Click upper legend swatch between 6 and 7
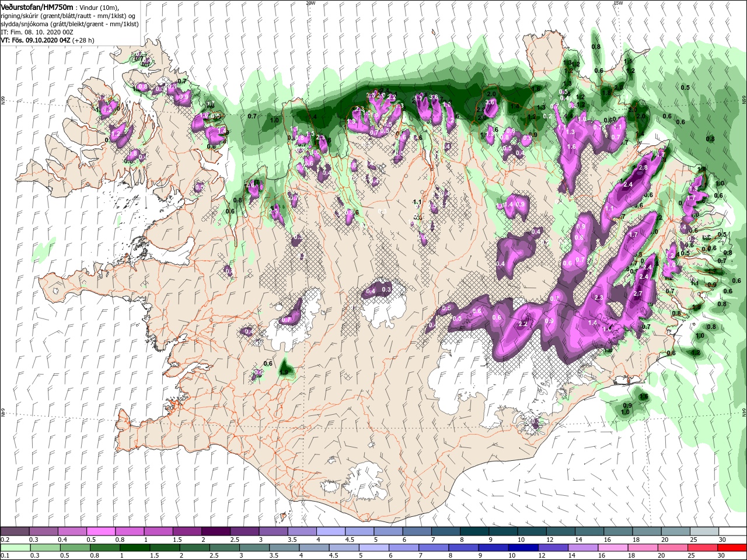This screenshot has width=747, height=560. (x=417, y=531)
